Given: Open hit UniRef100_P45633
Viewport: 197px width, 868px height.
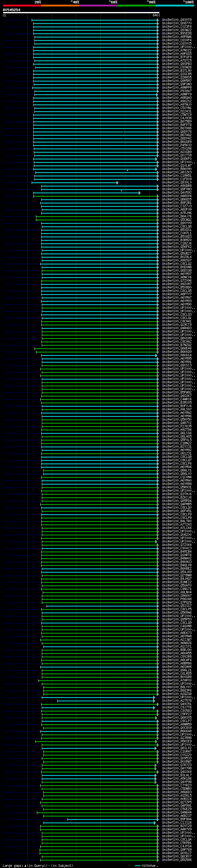Looking at the screenshot, I should [x=177, y=145].
